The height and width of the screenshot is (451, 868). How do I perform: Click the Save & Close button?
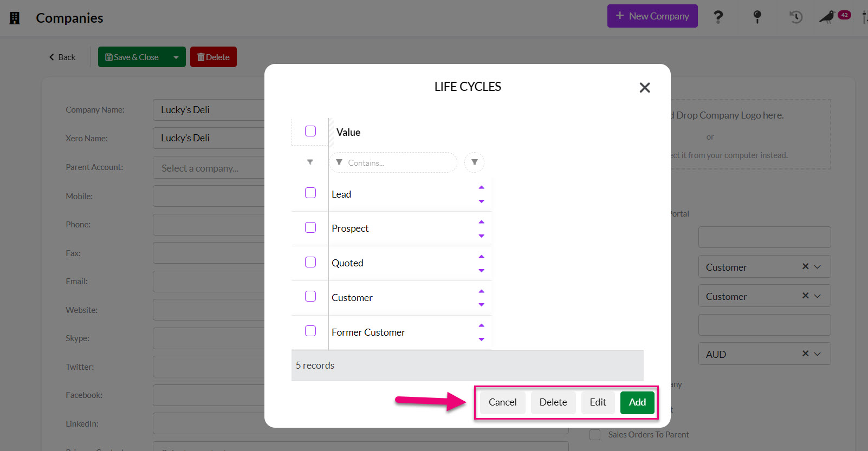[132, 57]
